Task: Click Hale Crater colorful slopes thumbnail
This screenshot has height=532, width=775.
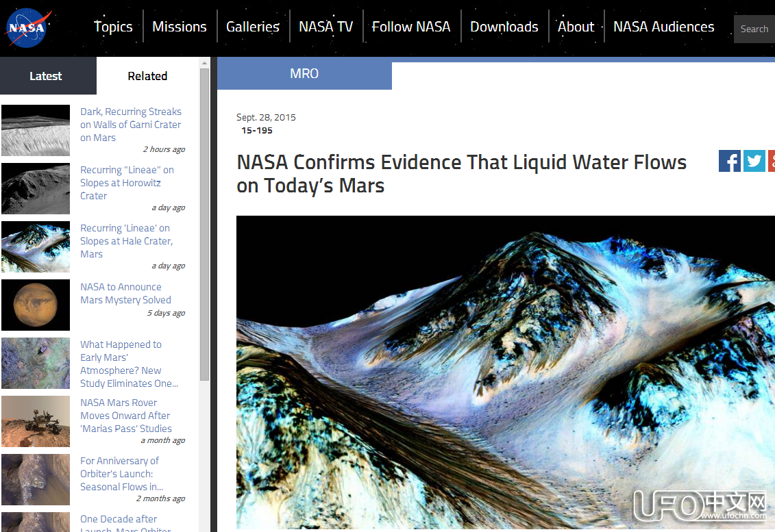Action: click(36, 247)
